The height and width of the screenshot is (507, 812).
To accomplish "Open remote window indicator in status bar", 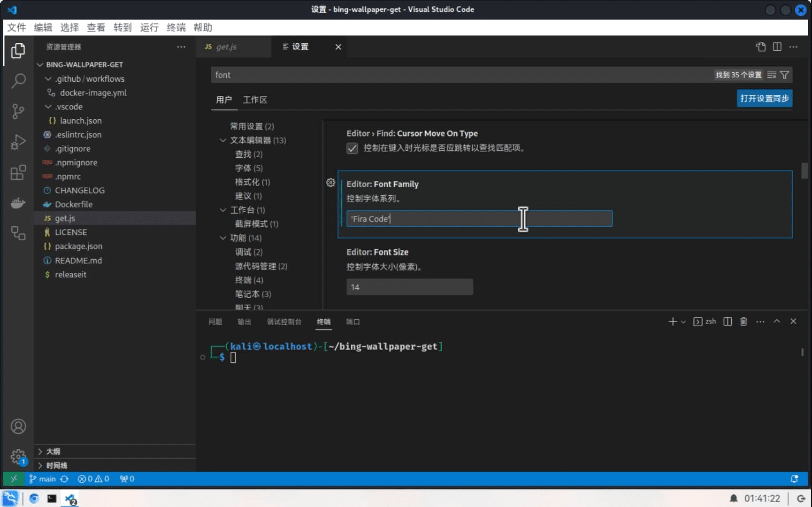I will tap(14, 478).
